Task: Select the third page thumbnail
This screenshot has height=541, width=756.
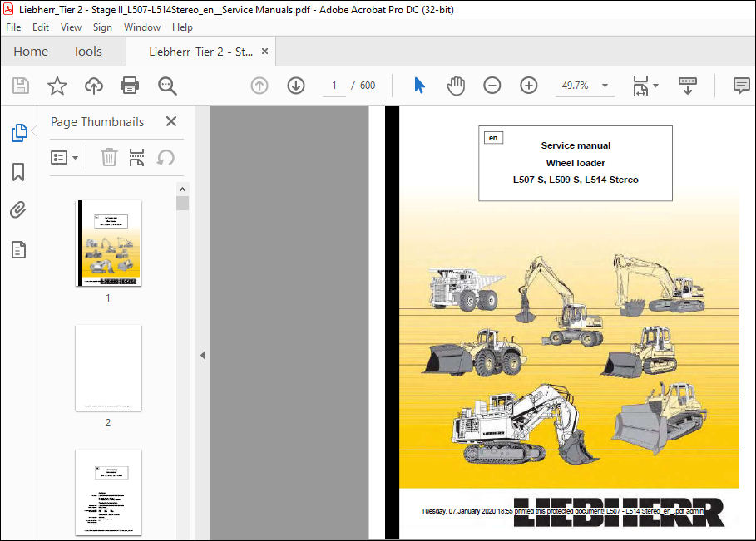Action: 108,492
